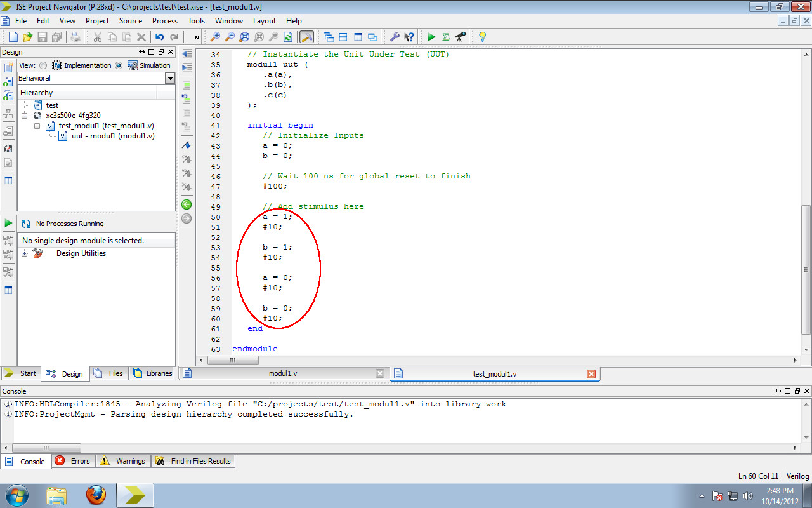
Task: Open the Behavioral sources dropdown
Action: tap(169, 78)
